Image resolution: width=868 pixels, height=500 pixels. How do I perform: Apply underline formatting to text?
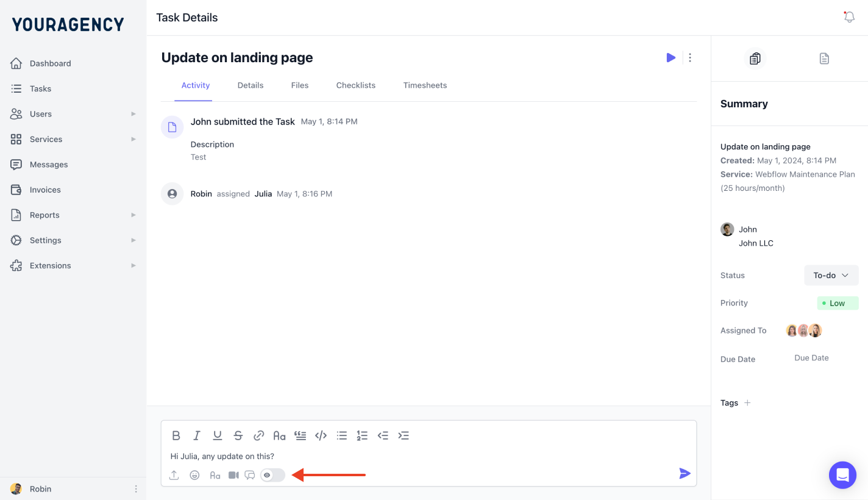[218, 435]
